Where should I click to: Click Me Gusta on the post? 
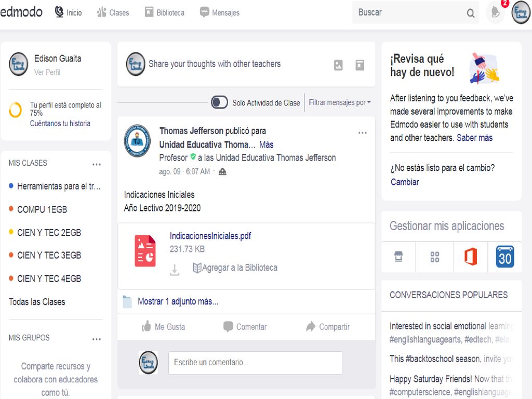pos(164,327)
